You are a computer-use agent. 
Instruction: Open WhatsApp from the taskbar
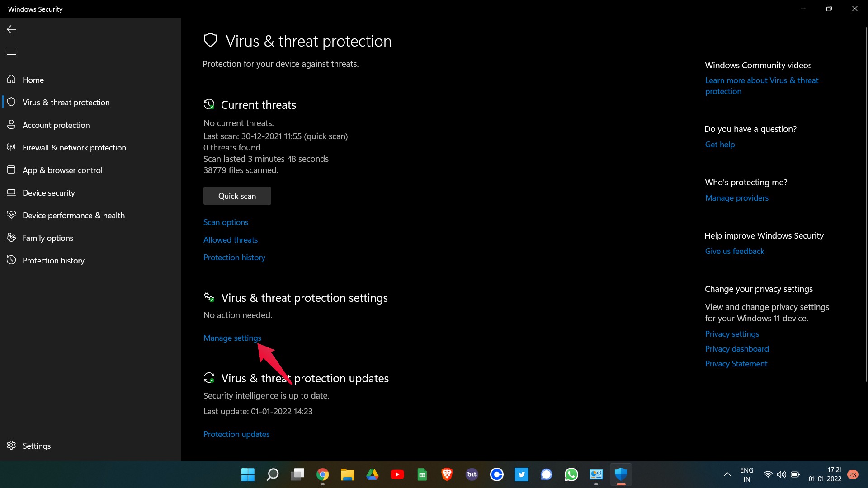pos(571,474)
